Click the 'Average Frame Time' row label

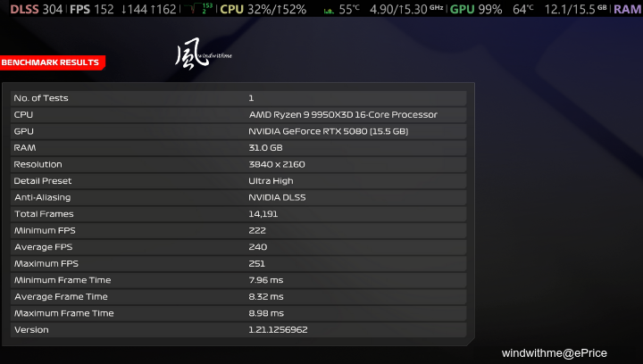[x=61, y=297]
